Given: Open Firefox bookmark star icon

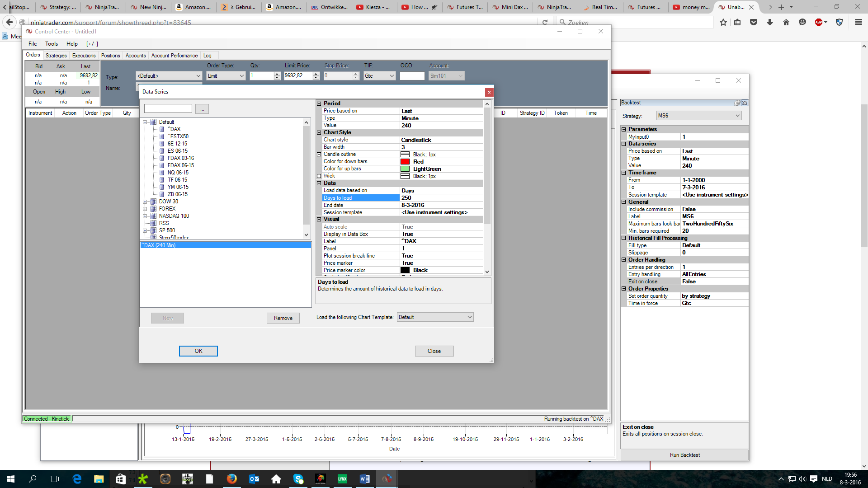Looking at the screenshot, I should 723,22.
